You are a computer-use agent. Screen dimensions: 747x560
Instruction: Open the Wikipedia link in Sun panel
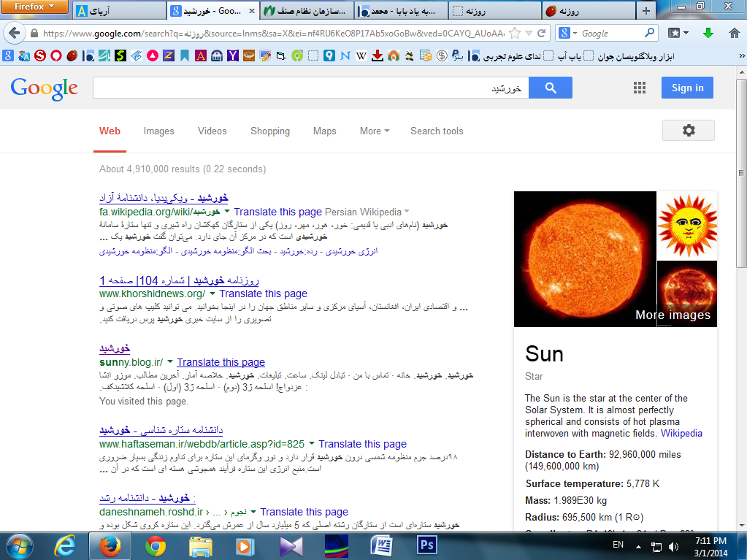tap(681, 433)
